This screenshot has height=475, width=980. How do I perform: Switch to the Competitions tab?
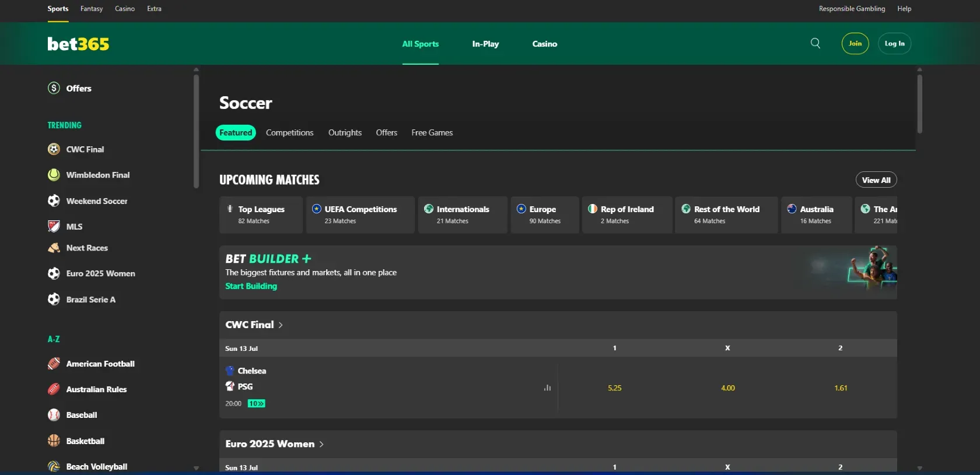289,133
